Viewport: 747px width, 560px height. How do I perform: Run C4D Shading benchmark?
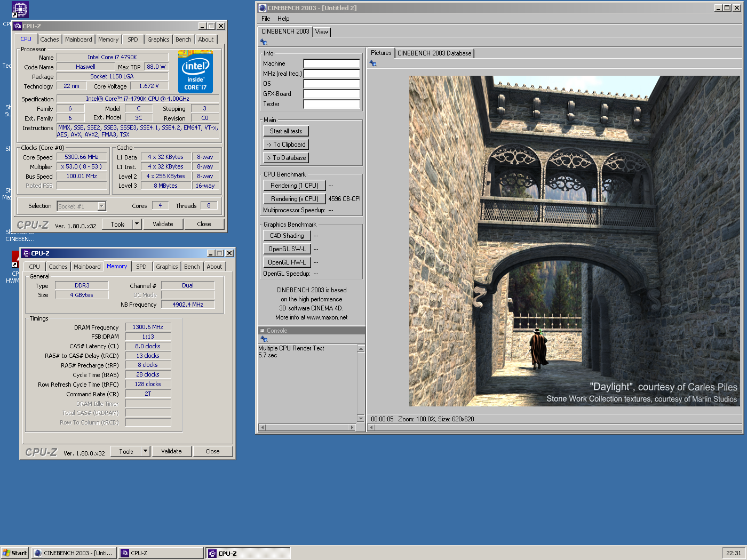pyautogui.click(x=287, y=236)
